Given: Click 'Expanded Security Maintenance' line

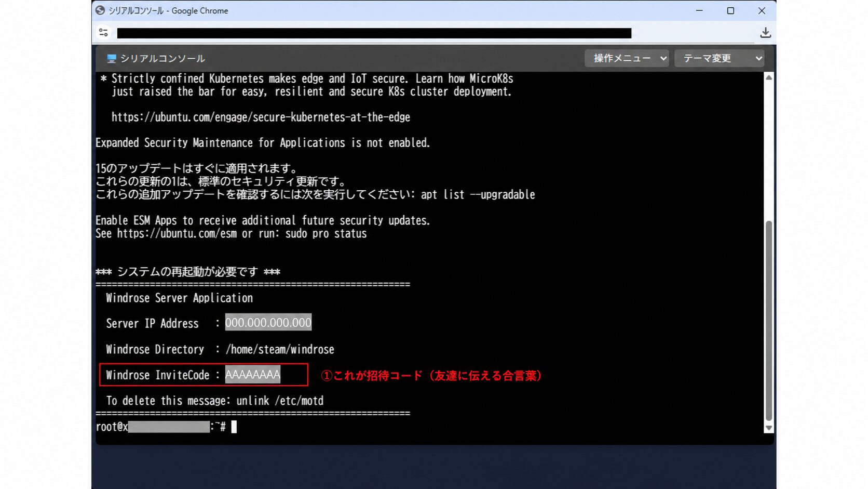Looking at the screenshot, I should (x=263, y=143).
